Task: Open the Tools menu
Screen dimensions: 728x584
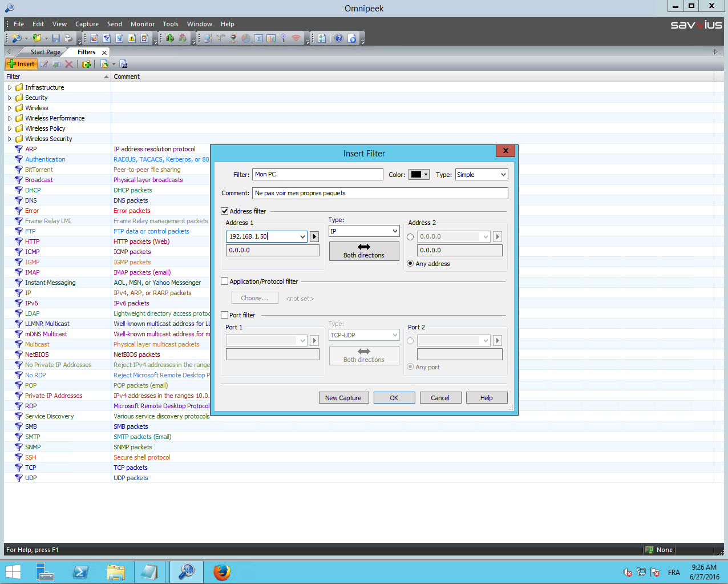Action: 171,24
